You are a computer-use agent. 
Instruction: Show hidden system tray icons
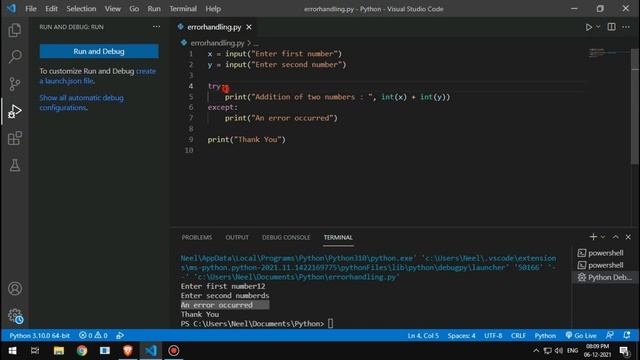536,351
